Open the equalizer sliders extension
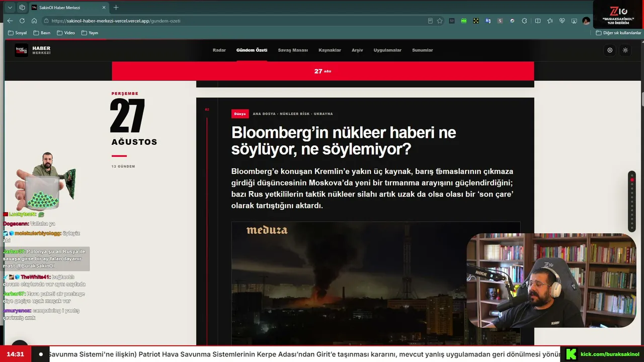 point(452,21)
